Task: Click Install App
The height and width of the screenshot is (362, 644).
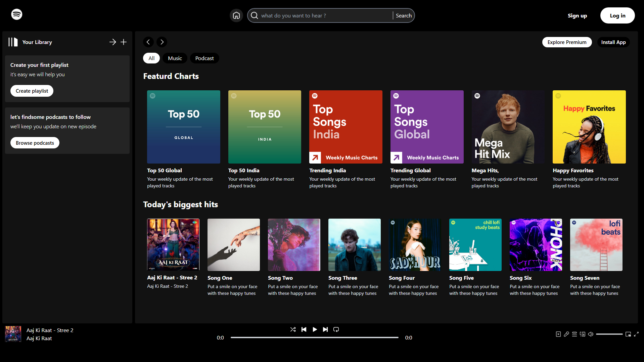Action: (x=613, y=42)
